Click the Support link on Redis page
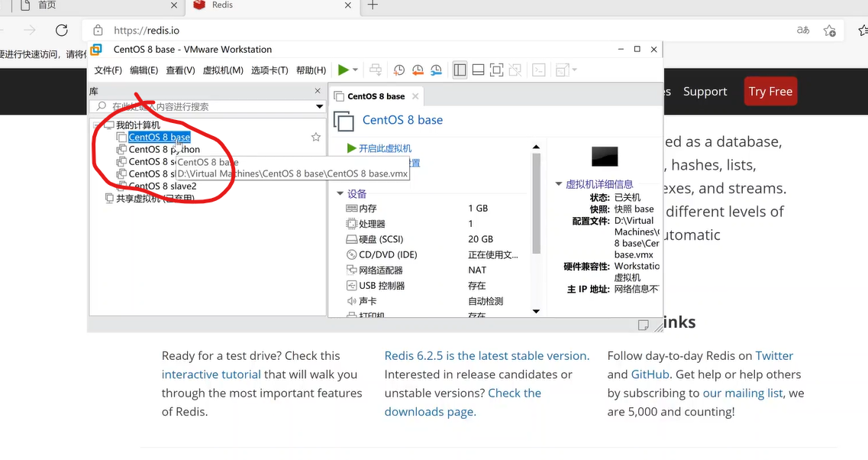 click(x=705, y=92)
